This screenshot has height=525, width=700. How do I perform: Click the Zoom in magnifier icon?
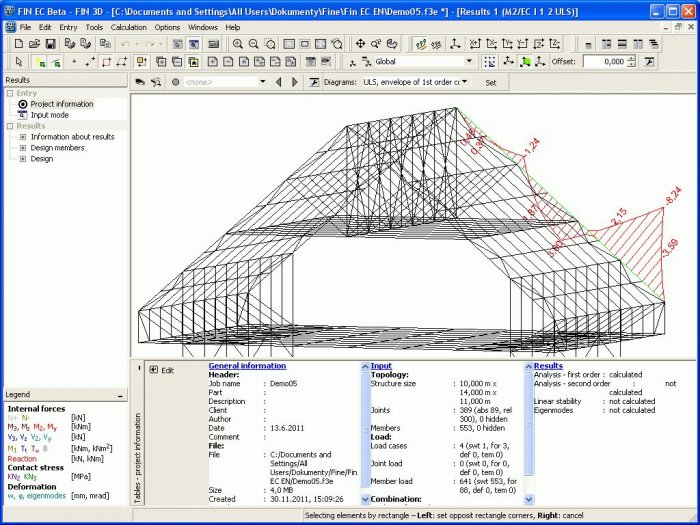(238, 44)
